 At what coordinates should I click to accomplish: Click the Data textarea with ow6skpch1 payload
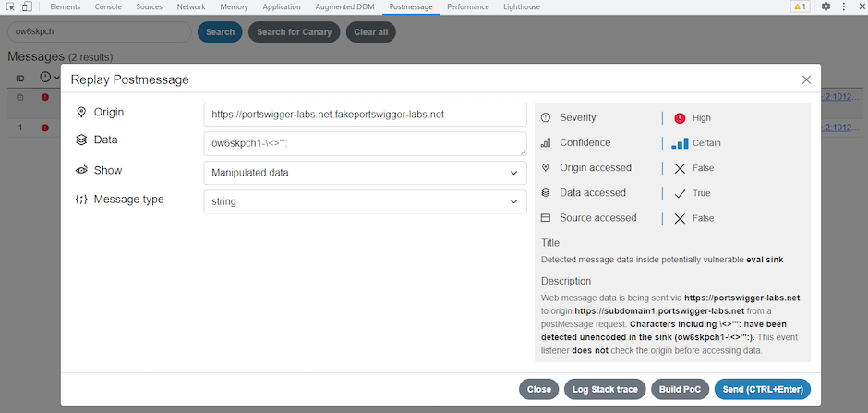tap(365, 143)
